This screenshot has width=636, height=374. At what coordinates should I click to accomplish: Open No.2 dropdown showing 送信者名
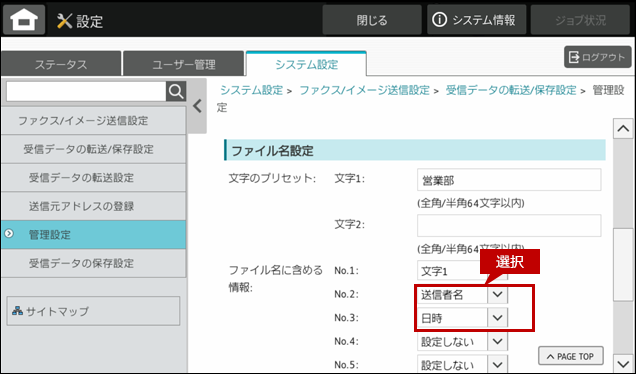pyautogui.click(x=462, y=294)
